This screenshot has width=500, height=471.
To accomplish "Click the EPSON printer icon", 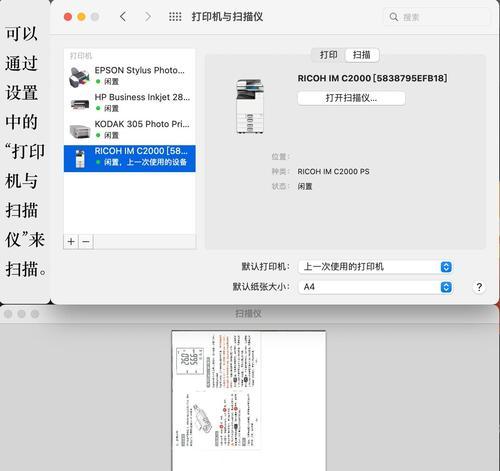I will click(x=79, y=77).
